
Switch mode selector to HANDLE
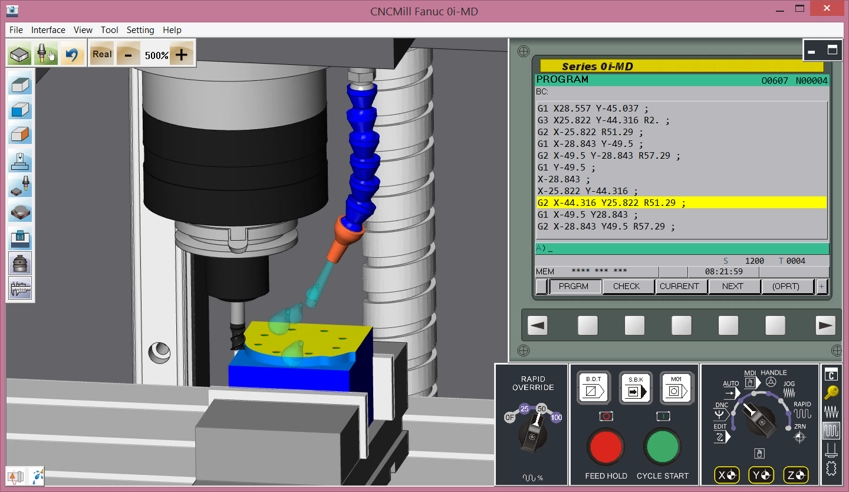point(773,378)
